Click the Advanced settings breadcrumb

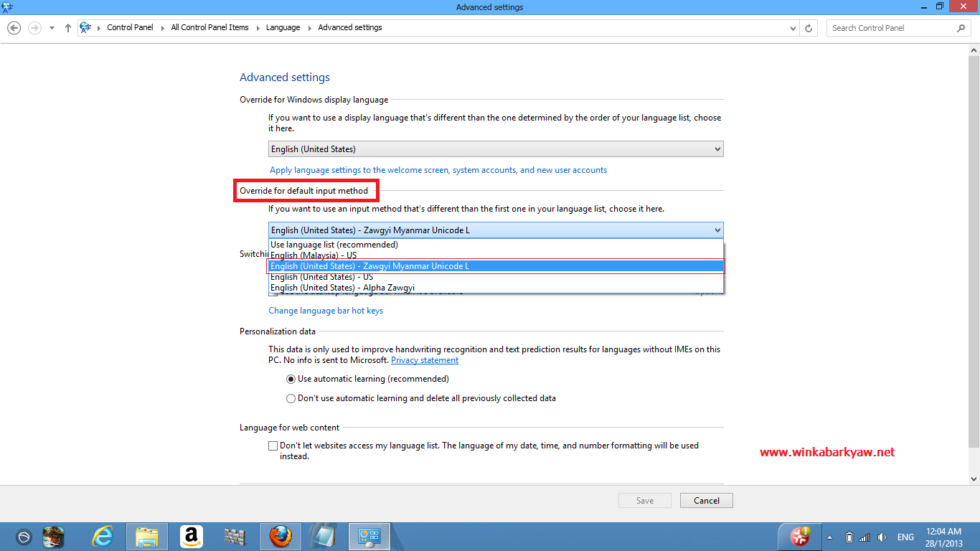[350, 28]
